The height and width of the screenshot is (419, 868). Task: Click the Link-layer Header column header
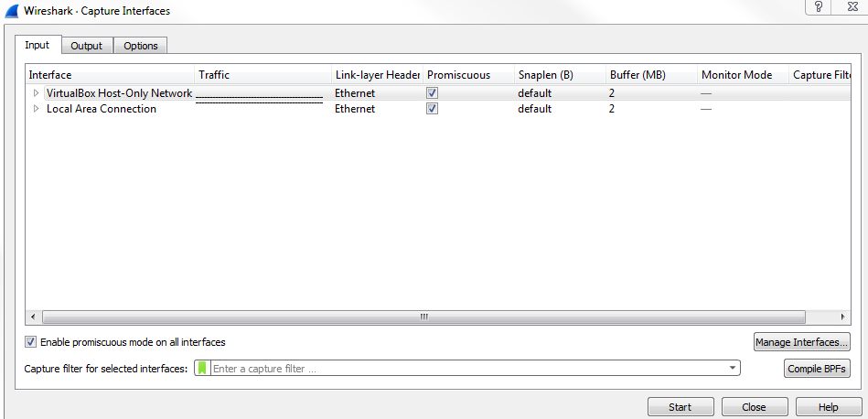click(x=378, y=75)
